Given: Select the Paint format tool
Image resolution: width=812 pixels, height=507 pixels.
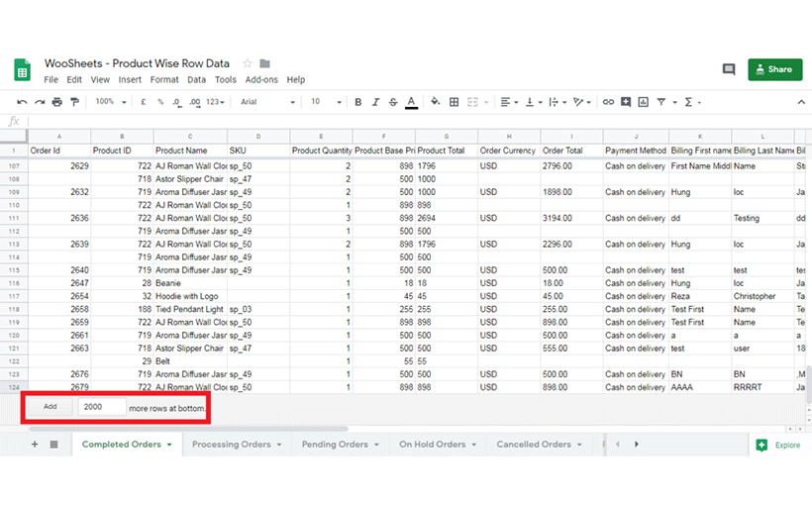Looking at the screenshot, I should coord(74,102).
